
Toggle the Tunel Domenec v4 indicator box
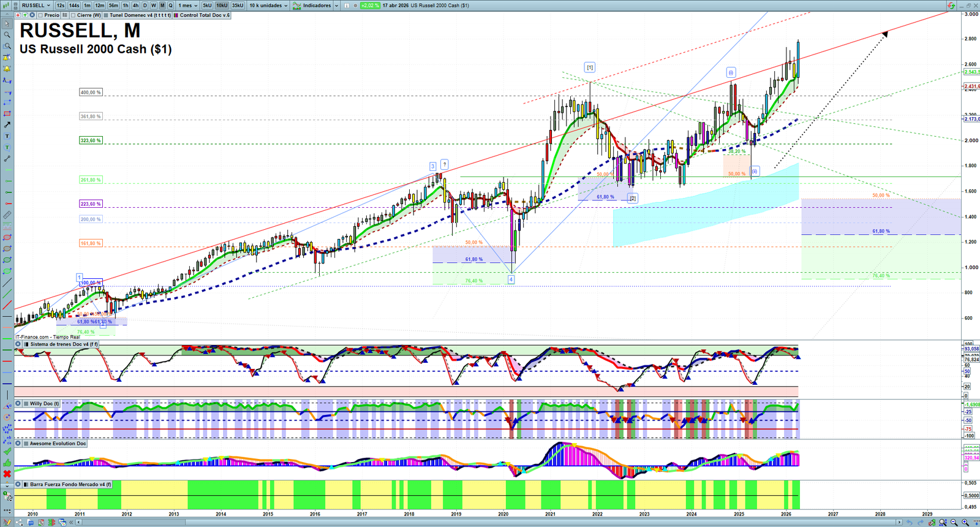click(x=106, y=15)
